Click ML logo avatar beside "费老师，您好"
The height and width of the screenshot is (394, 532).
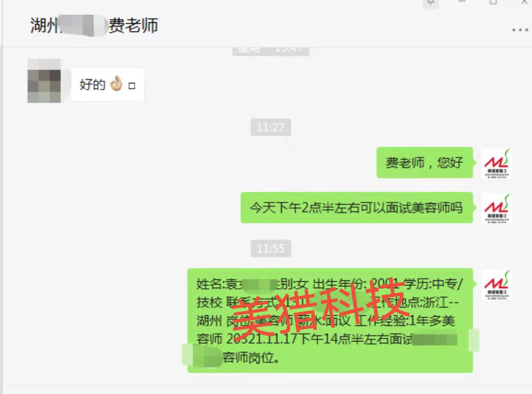coord(497,164)
